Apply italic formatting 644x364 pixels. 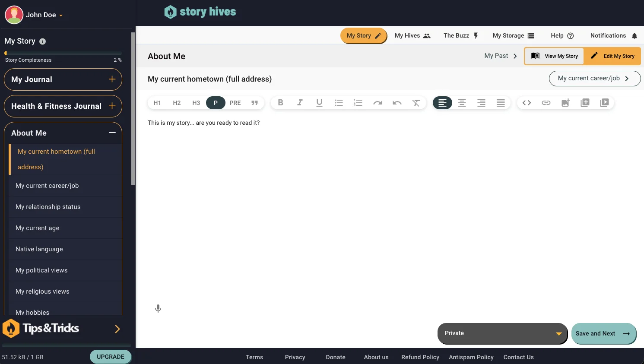coord(300,103)
